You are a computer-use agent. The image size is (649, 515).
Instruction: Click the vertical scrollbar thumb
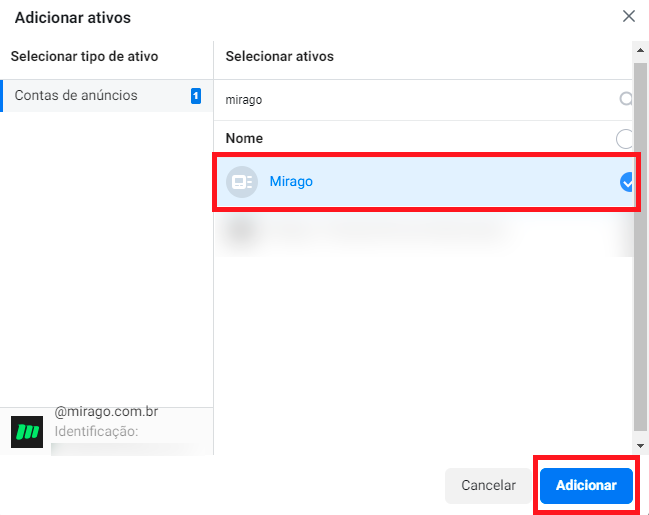[x=640, y=247]
